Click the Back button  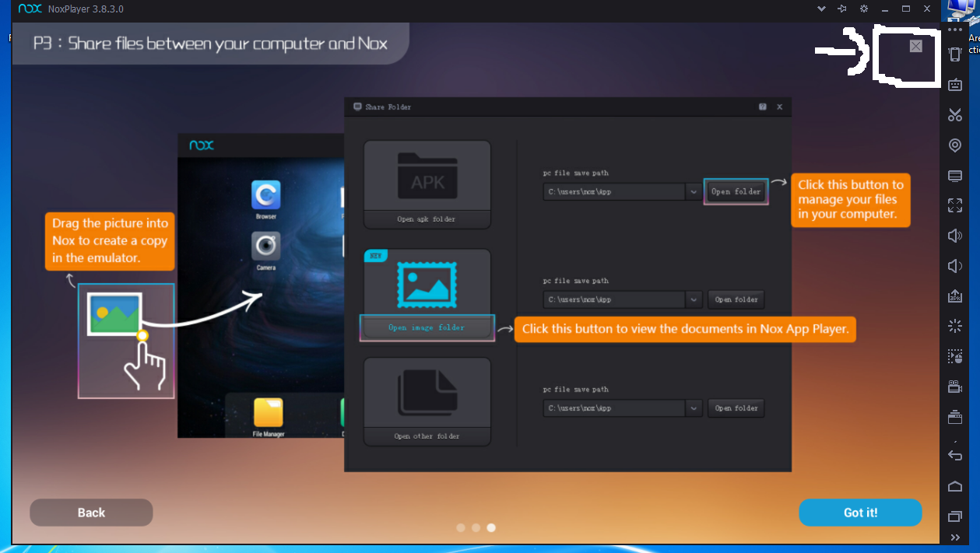[x=91, y=513]
